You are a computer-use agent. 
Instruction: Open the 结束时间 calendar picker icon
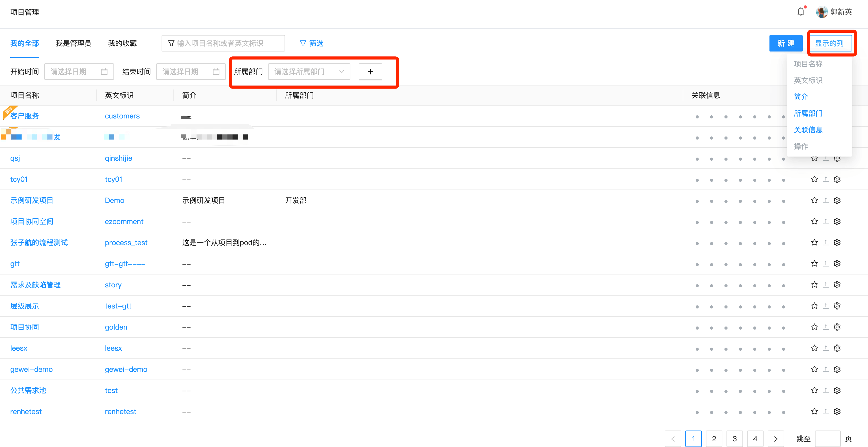point(216,72)
